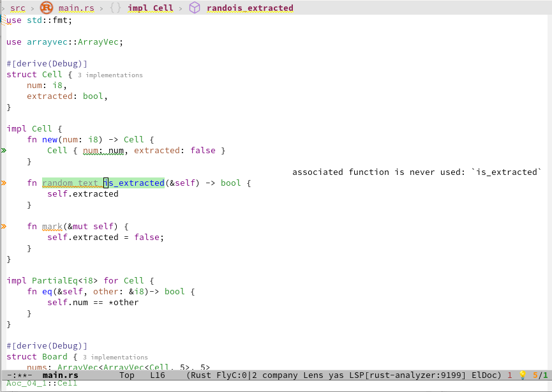Click the Lens minor mode indicator

pyautogui.click(x=313, y=375)
